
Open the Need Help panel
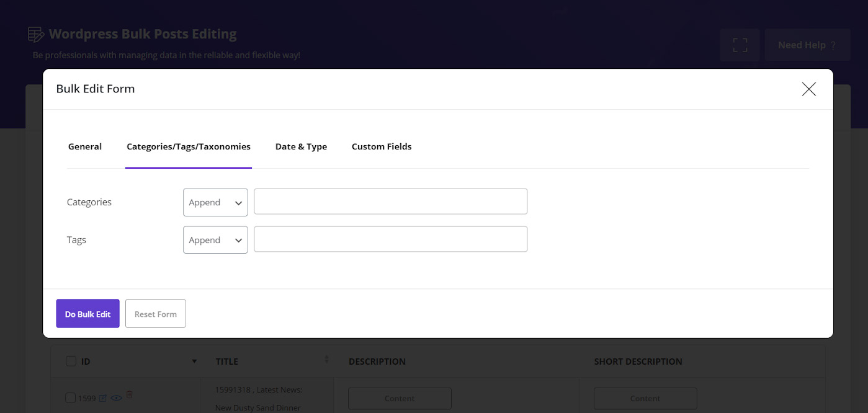coord(807,44)
